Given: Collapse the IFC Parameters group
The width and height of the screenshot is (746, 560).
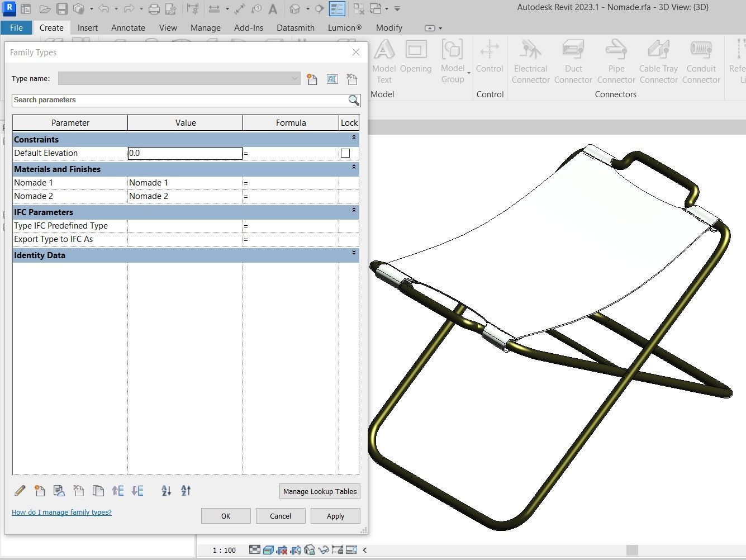Looking at the screenshot, I should point(354,210).
